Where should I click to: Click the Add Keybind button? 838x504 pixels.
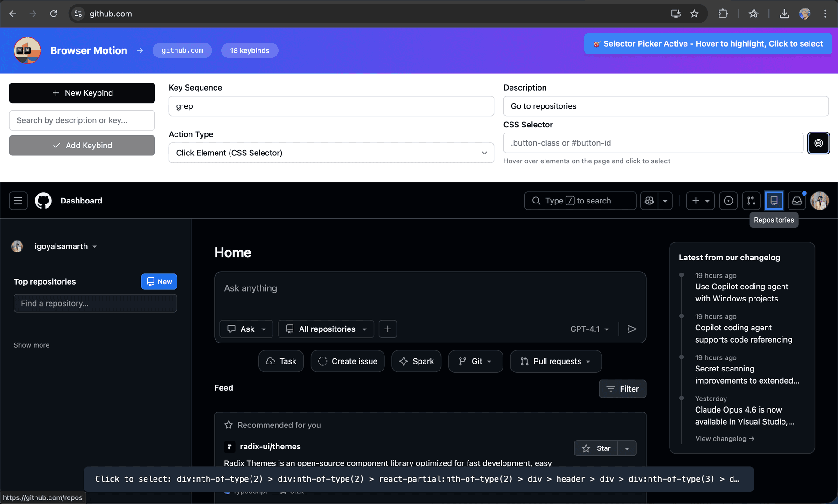[82, 145]
